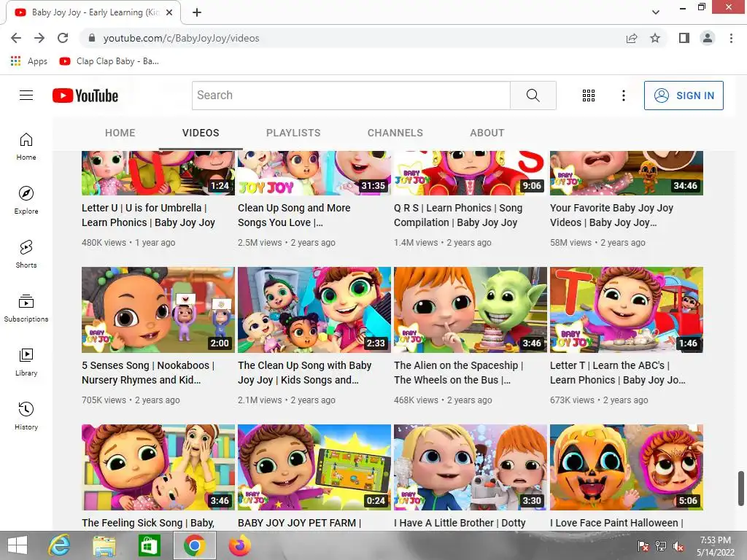Open Q R S Learn Phonics video title

[x=458, y=215]
